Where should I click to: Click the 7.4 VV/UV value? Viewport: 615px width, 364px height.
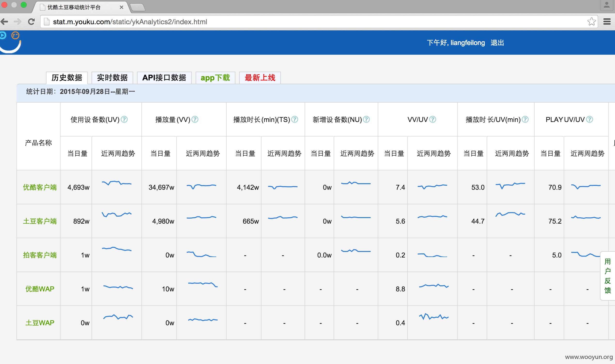(400, 187)
